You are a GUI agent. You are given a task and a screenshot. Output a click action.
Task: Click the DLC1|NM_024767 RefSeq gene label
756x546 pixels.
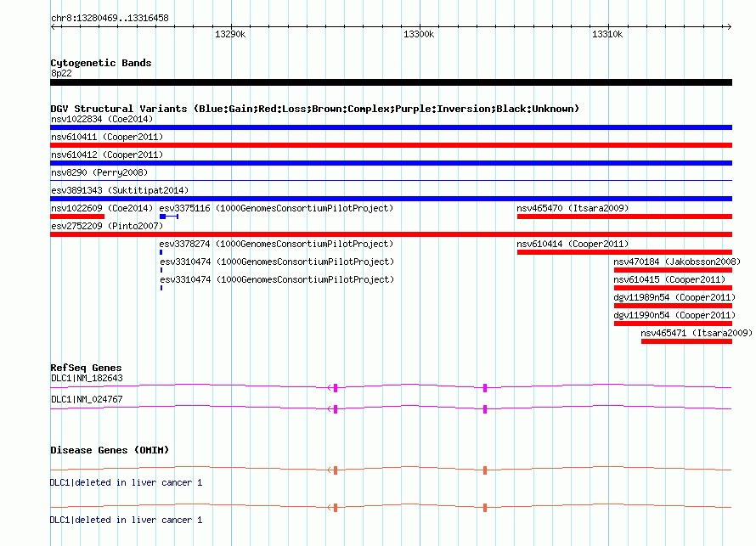pyautogui.click(x=87, y=399)
